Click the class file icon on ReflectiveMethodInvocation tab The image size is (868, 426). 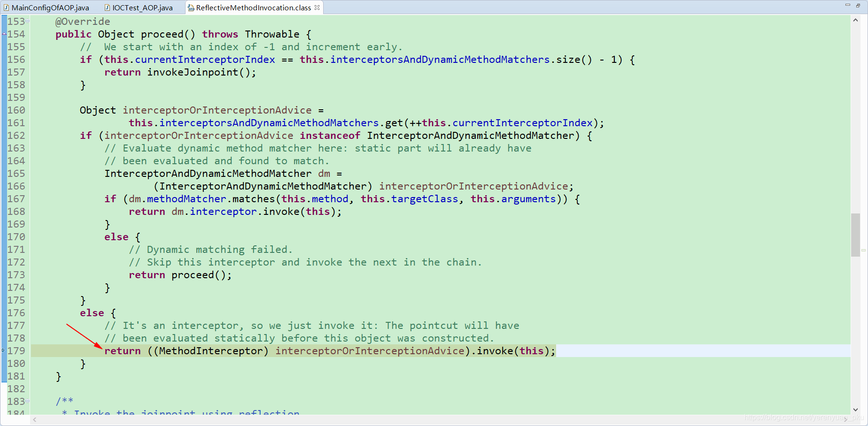(x=191, y=8)
